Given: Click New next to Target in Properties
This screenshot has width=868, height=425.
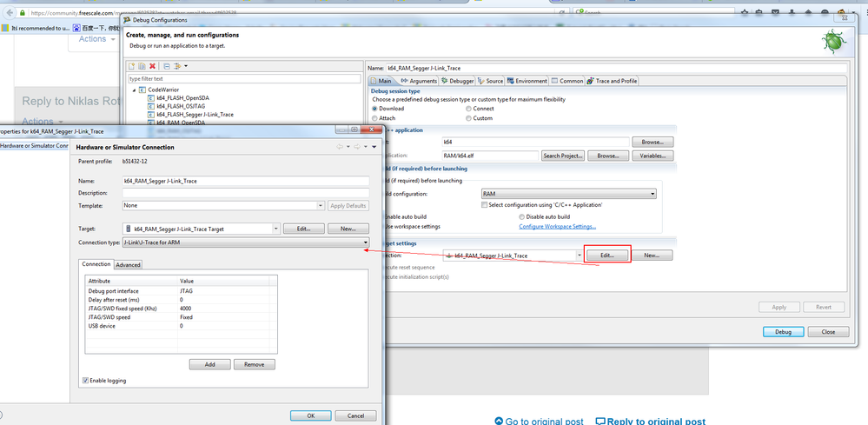Looking at the screenshot, I should [x=348, y=229].
